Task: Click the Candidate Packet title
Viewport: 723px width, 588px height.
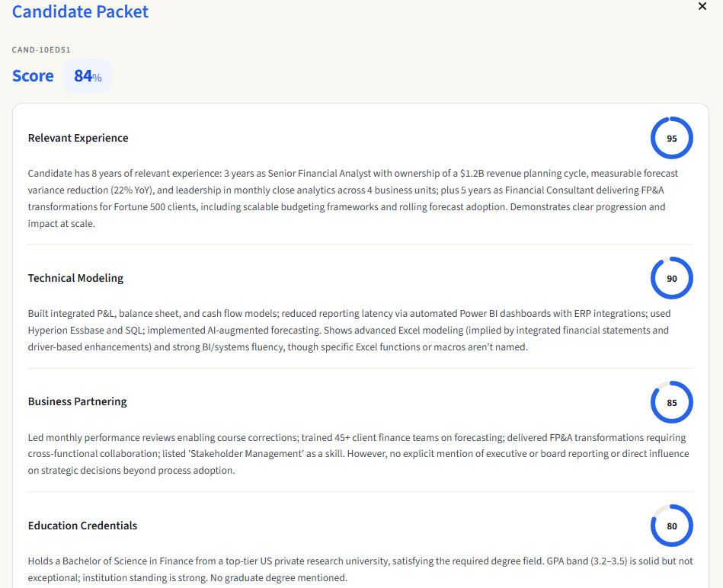Action: point(80,11)
